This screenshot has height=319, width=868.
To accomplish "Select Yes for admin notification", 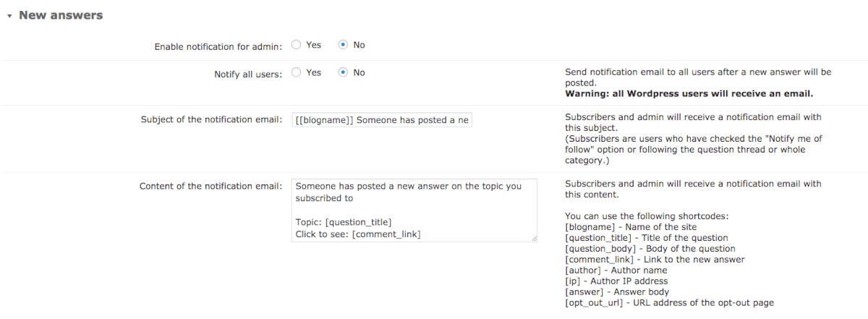I will [297, 45].
